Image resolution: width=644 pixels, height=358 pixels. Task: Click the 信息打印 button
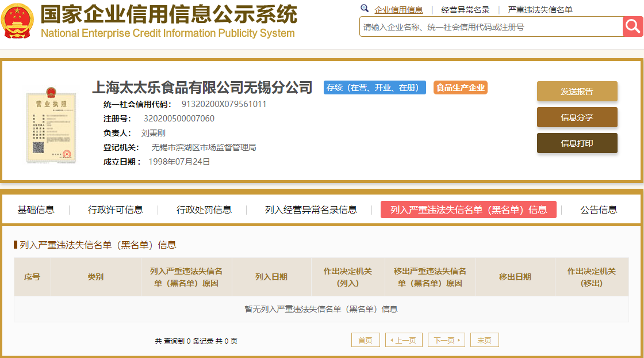[577, 143]
